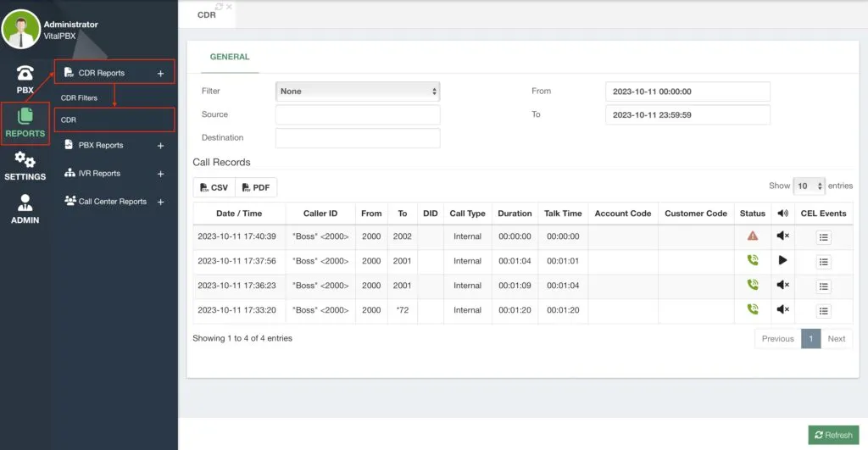Open CEL events list for 17:33:20 call
This screenshot has height=450, width=868.
click(823, 311)
